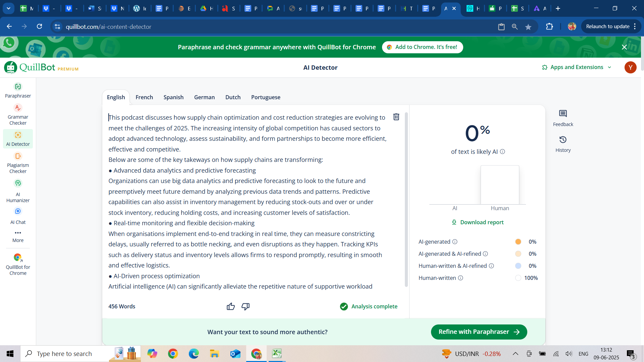Click the 456 Words counter
The height and width of the screenshot is (362, 644).
(122, 306)
